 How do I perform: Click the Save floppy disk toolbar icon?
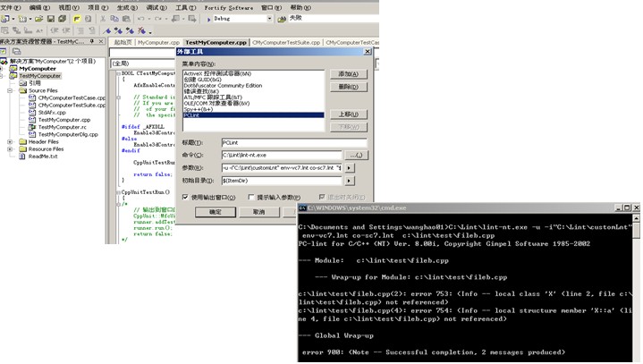coord(51,19)
